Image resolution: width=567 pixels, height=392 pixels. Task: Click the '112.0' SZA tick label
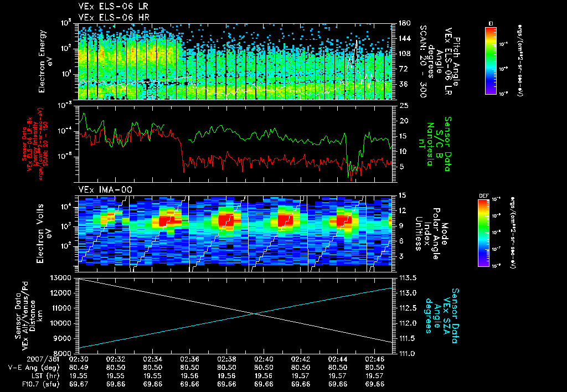point(407,323)
